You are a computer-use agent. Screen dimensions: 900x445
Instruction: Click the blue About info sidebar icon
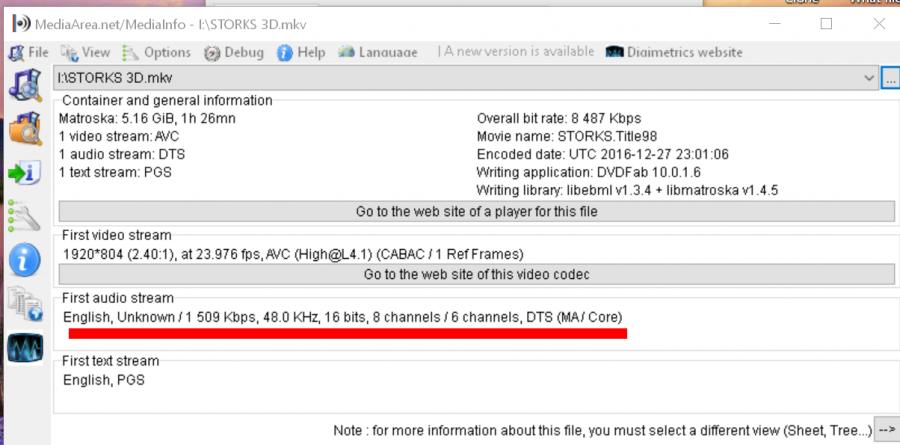[25, 260]
